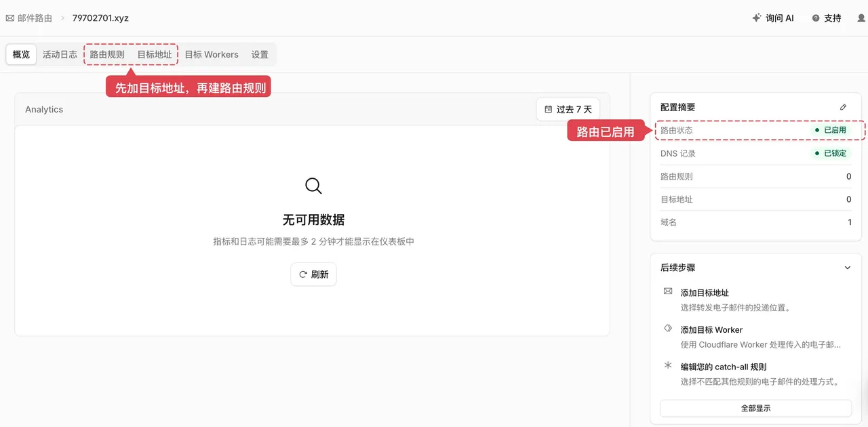Open the 添加目标地址 step link
The height and width of the screenshot is (427, 868).
[x=705, y=293]
